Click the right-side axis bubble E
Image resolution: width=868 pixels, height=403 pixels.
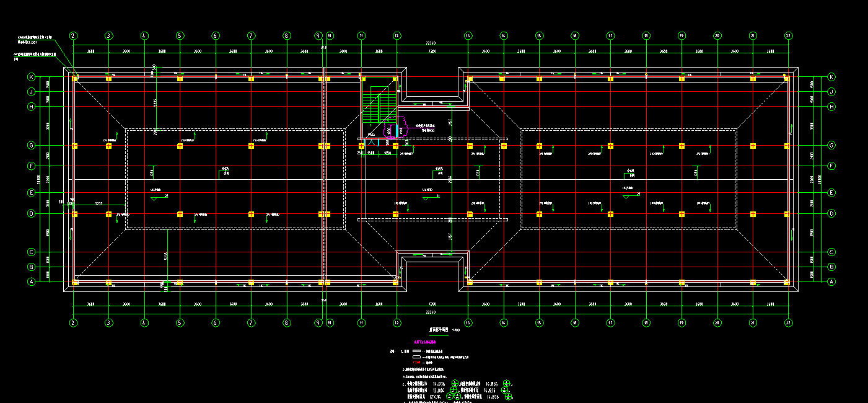tap(831, 193)
